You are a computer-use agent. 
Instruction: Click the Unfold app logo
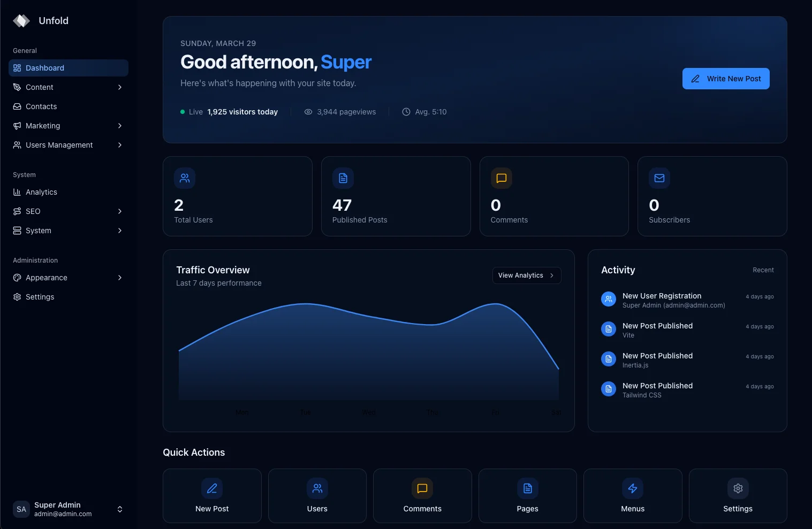pos(21,20)
